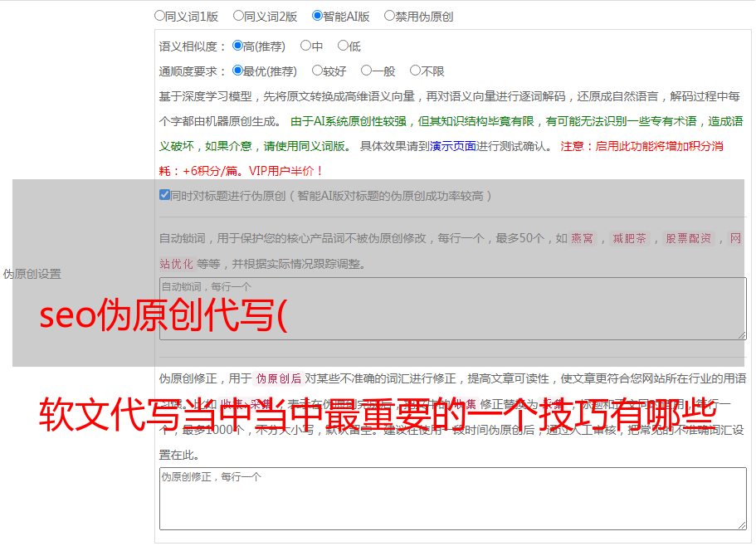Select the 同义词2版 radio option
This screenshot has height=546, width=756.
(238, 16)
